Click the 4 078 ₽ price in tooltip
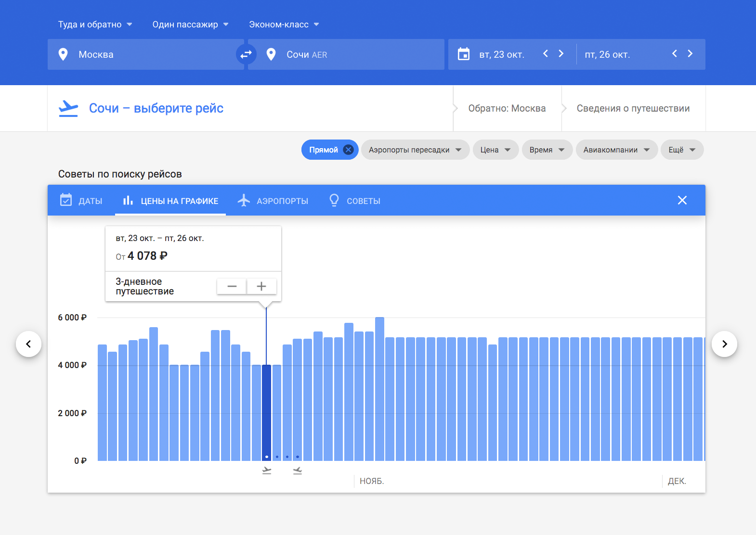756x535 pixels. click(147, 256)
